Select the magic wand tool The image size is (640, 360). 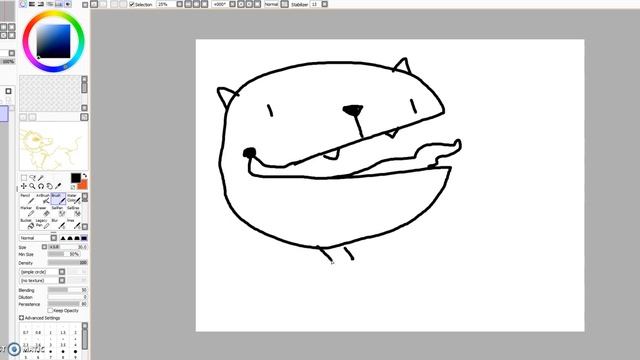point(41,178)
